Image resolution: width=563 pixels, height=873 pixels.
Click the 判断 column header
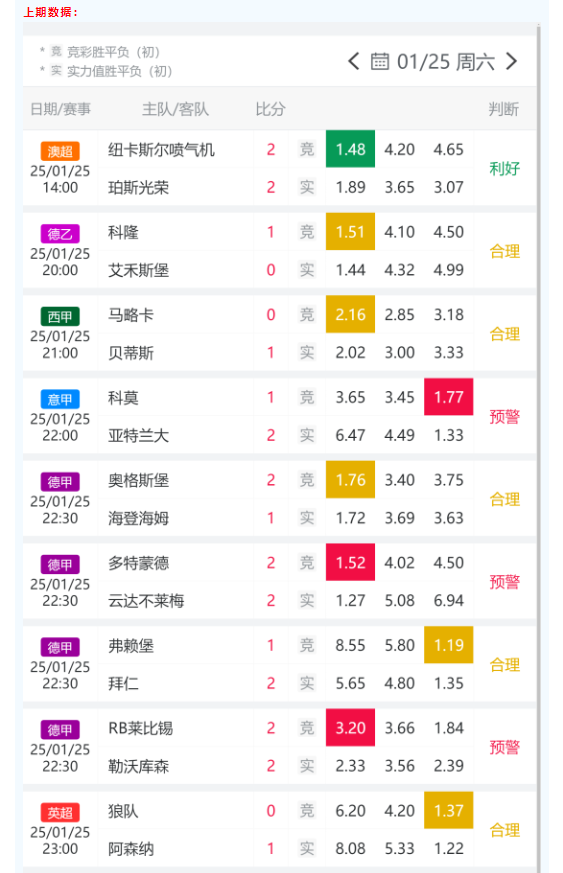tap(504, 109)
